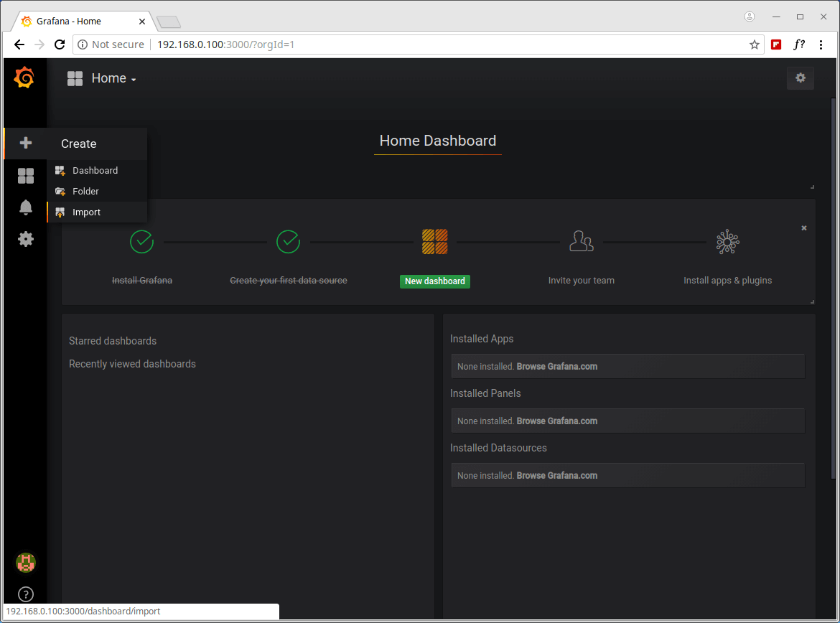This screenshot has height=623, width=840.
Task: Open the Help question mark icon
Action: [x=26, y=594]
